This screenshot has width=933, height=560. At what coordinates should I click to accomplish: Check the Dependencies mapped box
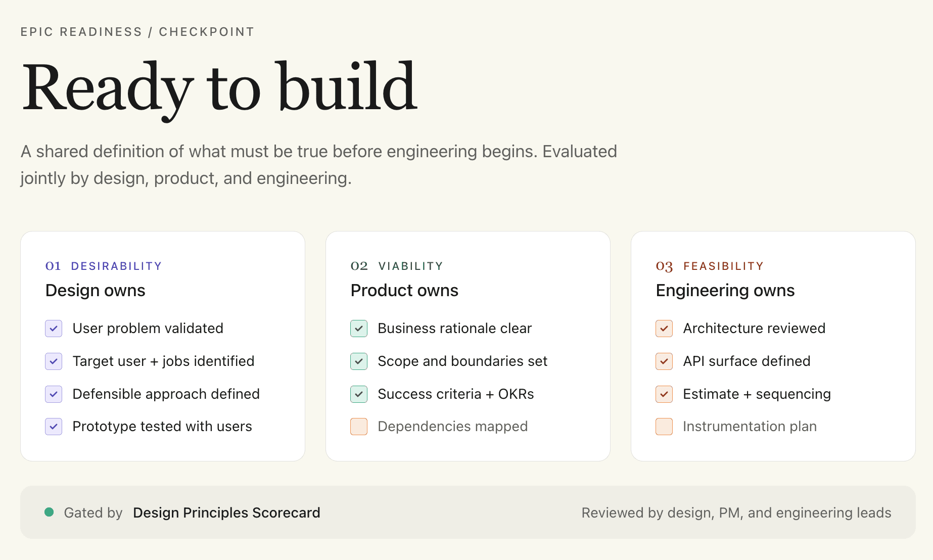(359, 427)
